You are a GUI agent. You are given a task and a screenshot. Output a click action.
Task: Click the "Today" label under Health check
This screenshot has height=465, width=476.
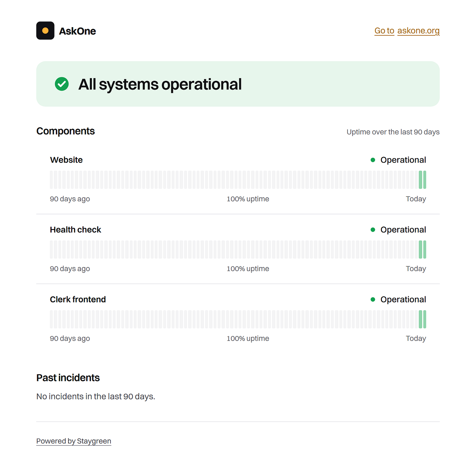tap(416, 269)
